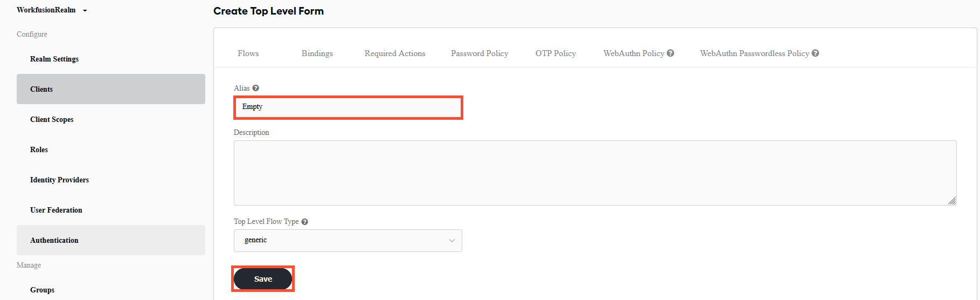Click the WebAuthn Passwordless Policy help icon
The image size is (980, 300).
coord(815,53)
